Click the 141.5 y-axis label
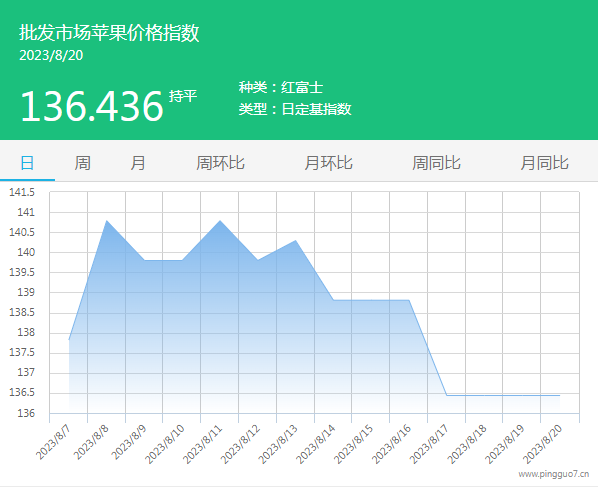Viewport: 598px width, 487px height. coord(22,192)
